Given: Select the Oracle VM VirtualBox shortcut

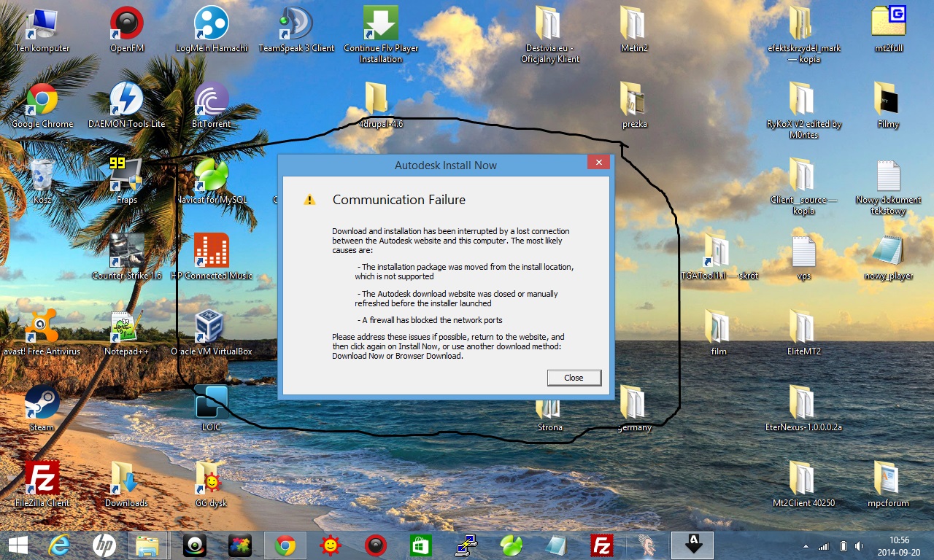Looking at the screenshot, I should click(x=212, y=334).
